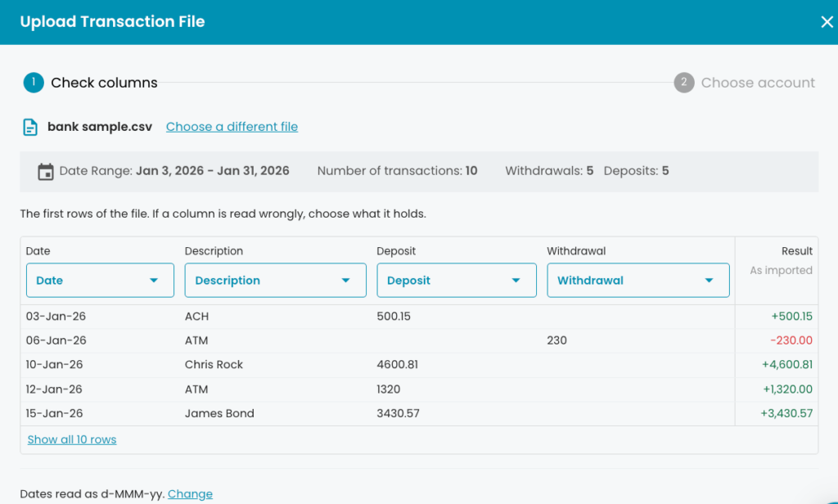The width and height of the screenshot is (838, 504).
Task: Open the Date column type dropdown
Action: coord(100,280)
